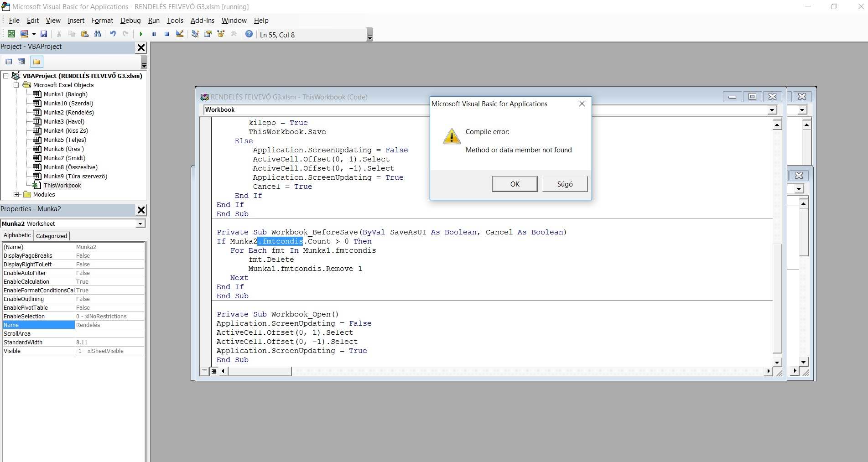Screen dimensions: 868x462
Task: Open the Tools menu
Action: click(x=175, y=21)
